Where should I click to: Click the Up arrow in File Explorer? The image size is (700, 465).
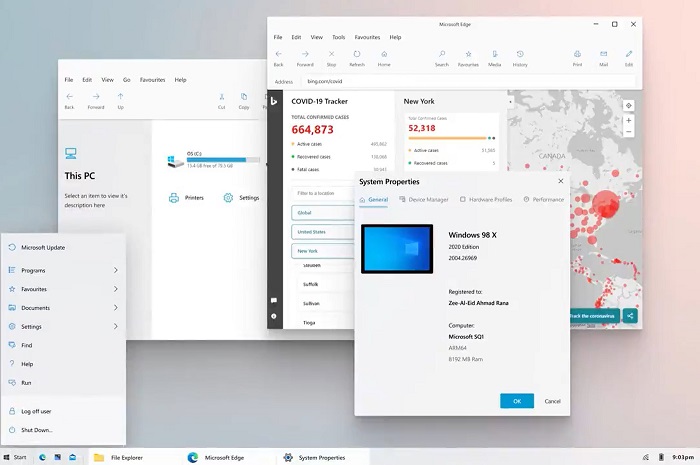(120, 97)
